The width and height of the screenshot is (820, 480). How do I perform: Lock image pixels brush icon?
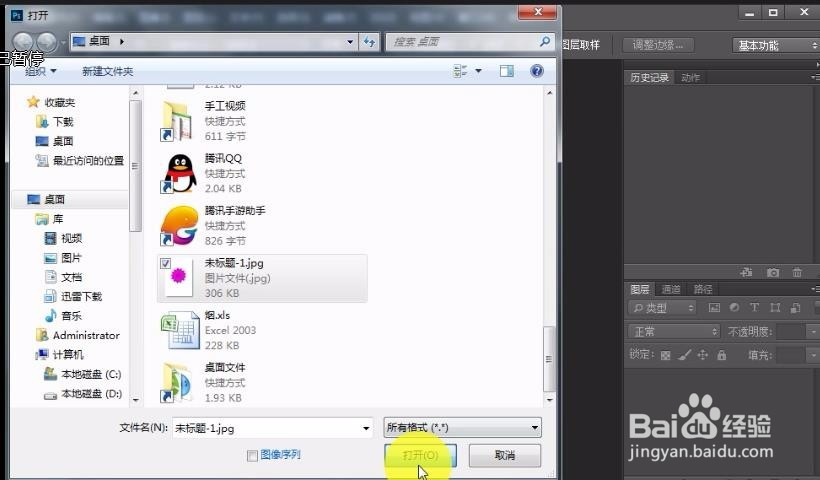tap(684, 355)
